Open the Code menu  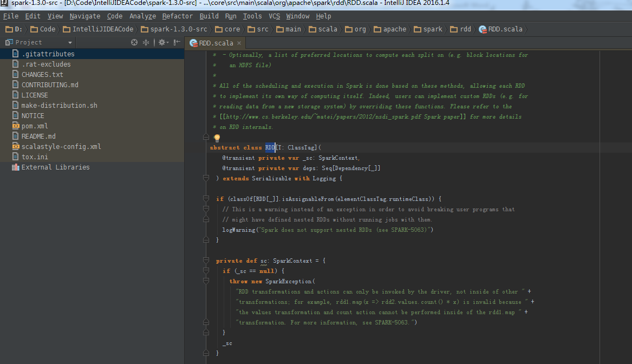[x=114, y=16]
